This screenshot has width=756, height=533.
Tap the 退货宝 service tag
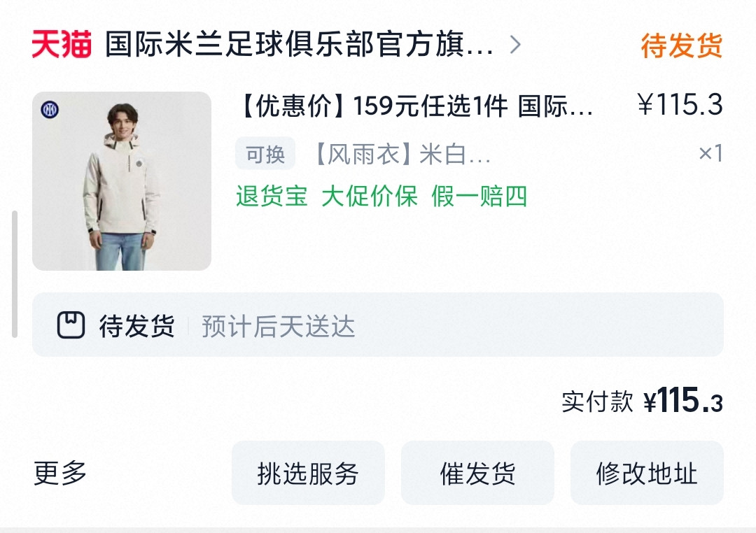coord(272,197)
